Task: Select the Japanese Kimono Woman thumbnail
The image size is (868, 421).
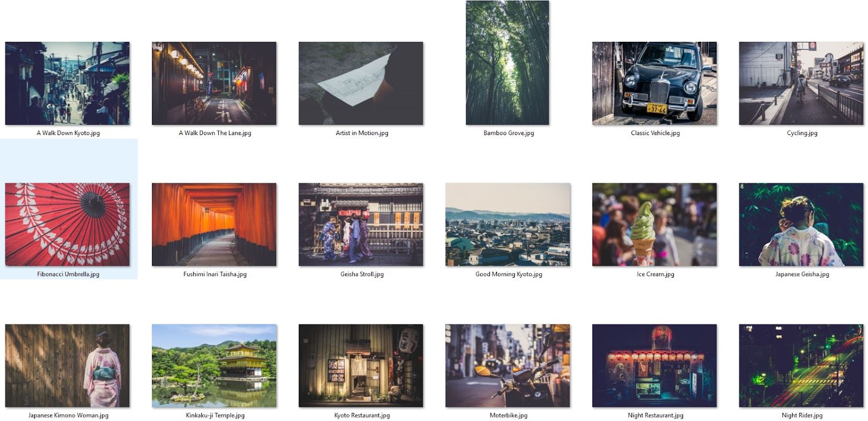Action: point(67,366)
